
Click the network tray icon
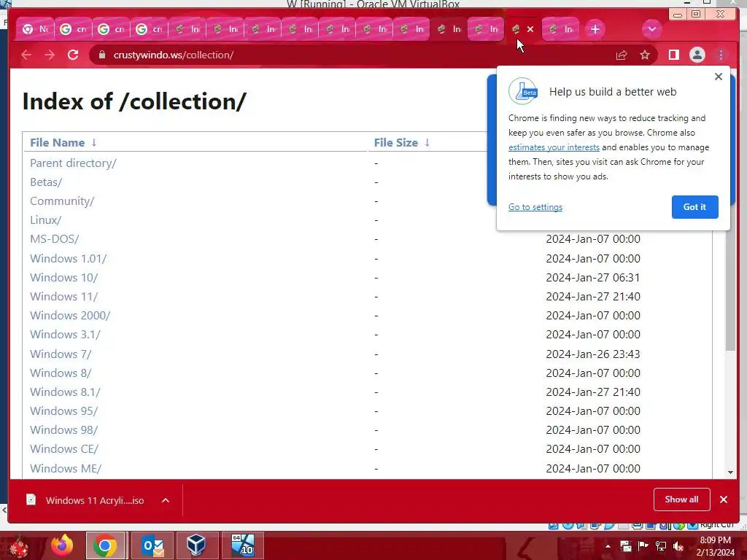click(x=661, y=546)
